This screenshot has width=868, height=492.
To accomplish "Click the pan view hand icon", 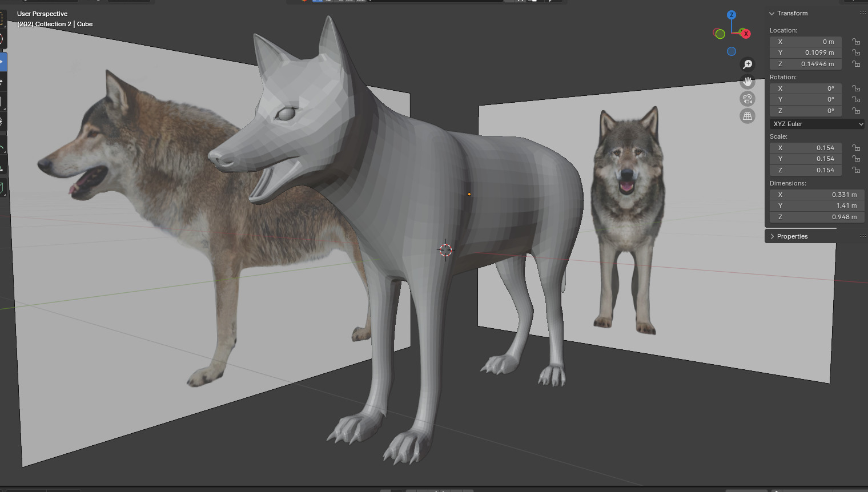I will [x=748, y=82].
